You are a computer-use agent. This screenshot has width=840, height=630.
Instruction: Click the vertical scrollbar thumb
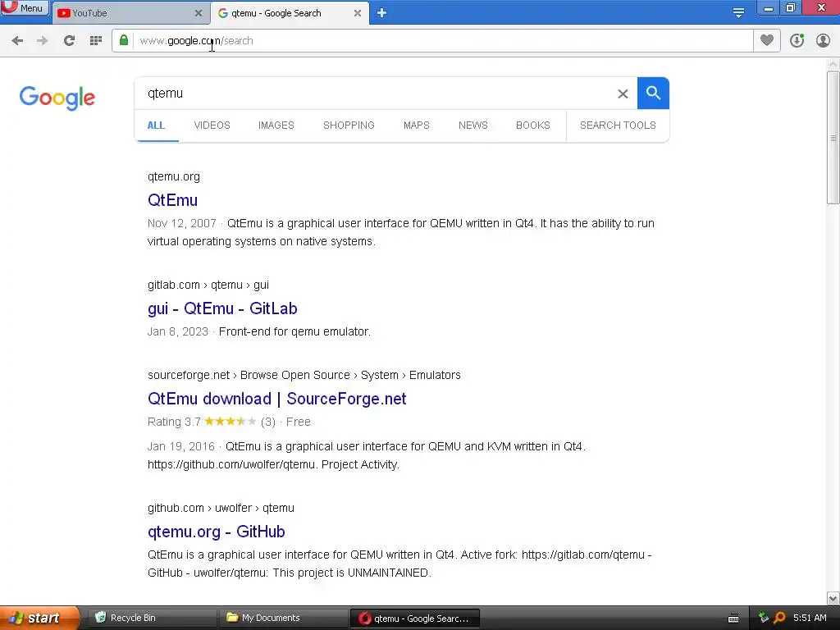click(x=833, y=138)
